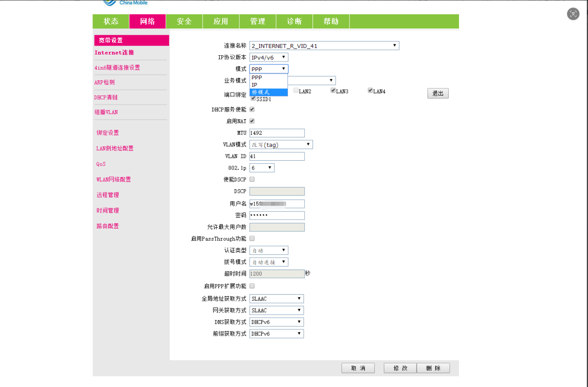Enable the 使能DSCP checkbox

pos(252,179)
